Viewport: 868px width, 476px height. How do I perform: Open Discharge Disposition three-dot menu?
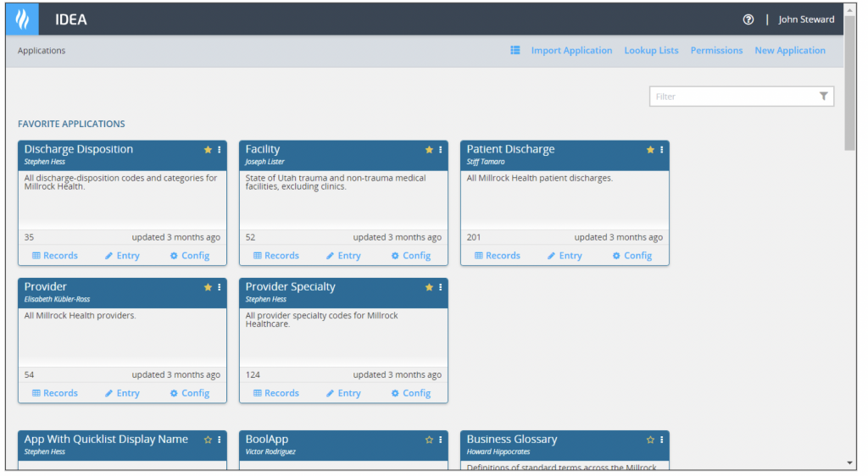click(x=220, y=150)
